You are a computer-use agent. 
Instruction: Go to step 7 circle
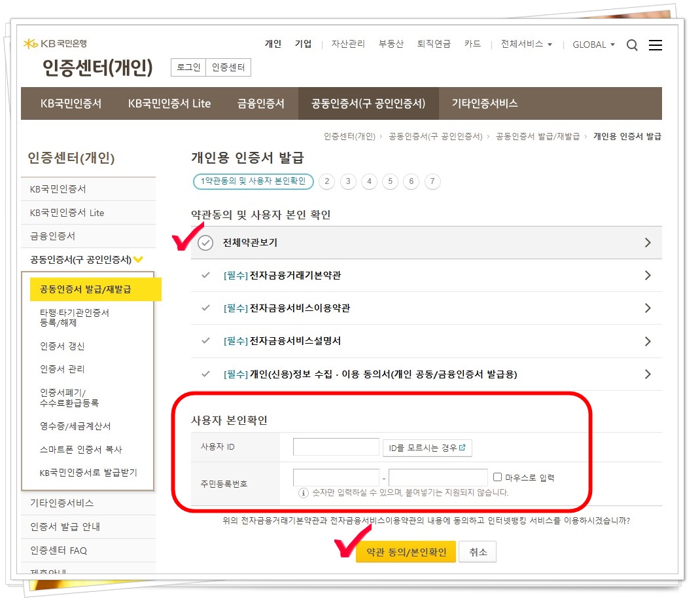pyautogui.click(x=432, y=181)
